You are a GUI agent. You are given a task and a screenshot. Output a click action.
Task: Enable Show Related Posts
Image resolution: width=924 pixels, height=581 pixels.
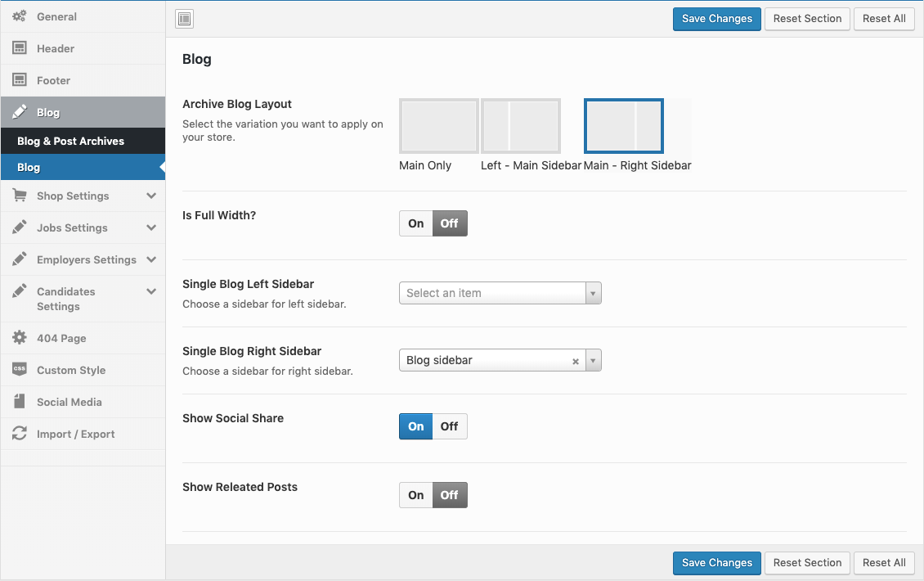[416, 495]
